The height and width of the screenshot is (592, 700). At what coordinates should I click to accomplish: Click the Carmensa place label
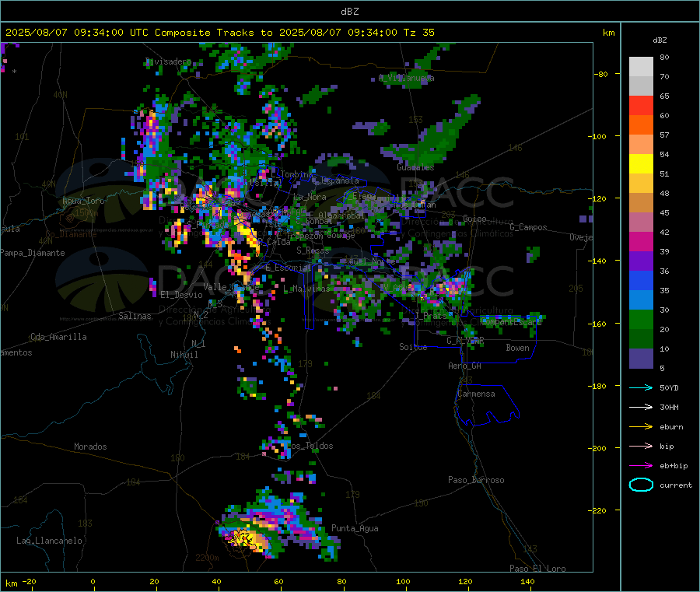pyautogui.click(x=476, y=394)
